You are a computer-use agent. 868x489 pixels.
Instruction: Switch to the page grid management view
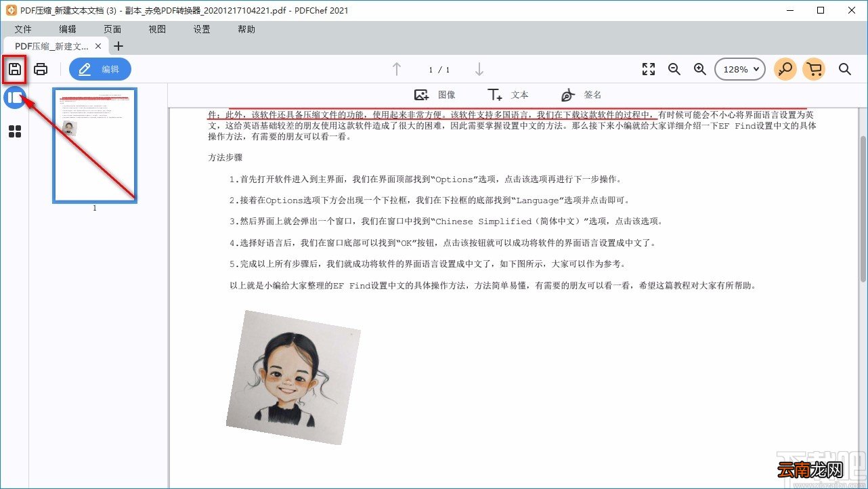[15, 131]
